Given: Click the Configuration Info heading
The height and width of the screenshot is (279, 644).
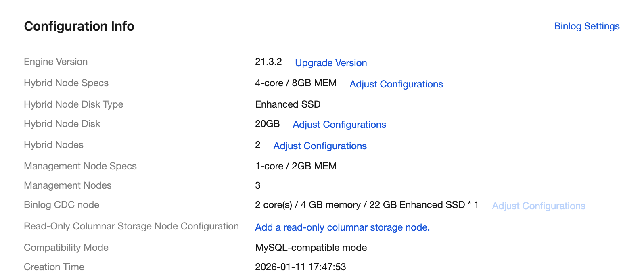Looking at the screenshot, I should point(79,26).
